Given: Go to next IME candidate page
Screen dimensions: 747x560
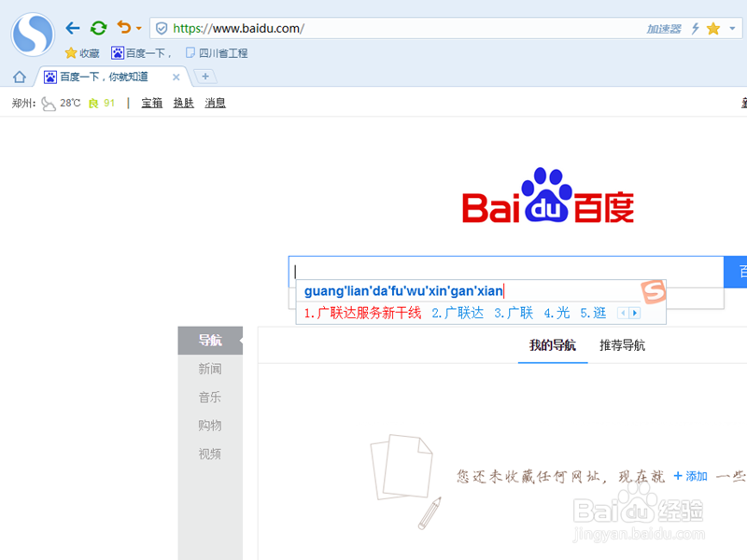Looking at the screenshot, I should pos(635,313).
